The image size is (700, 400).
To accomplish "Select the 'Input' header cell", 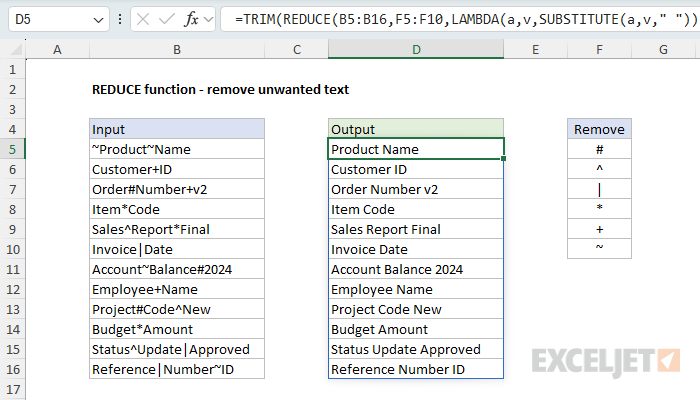I will click(x=177, y=129).
